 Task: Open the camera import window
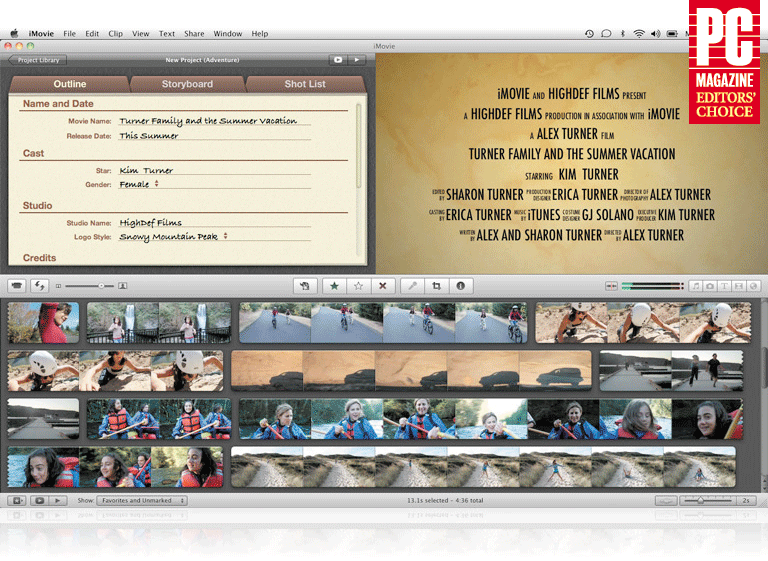17,286
